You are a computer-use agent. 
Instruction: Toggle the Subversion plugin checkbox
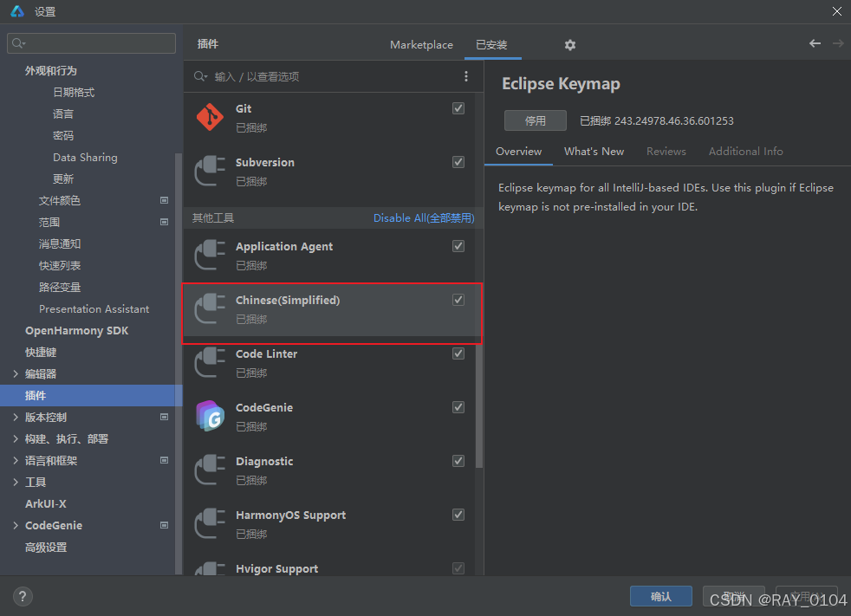tap(458, 162)
